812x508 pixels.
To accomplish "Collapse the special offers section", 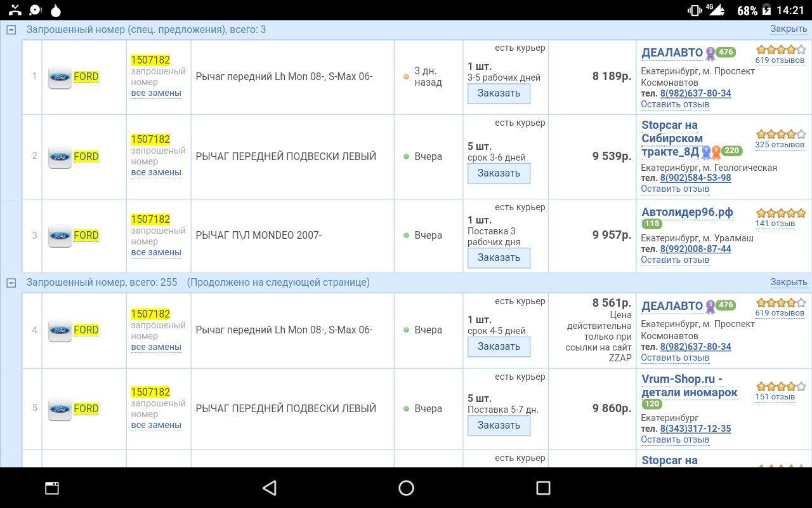I will [11, 30].
